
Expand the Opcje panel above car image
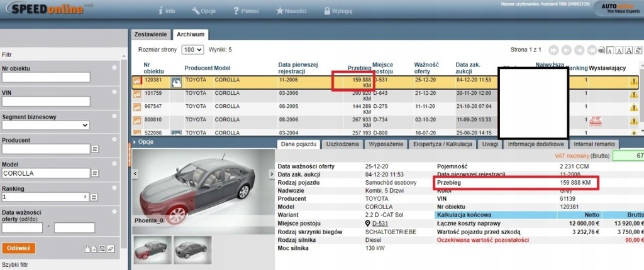click(x=145, y=142)
